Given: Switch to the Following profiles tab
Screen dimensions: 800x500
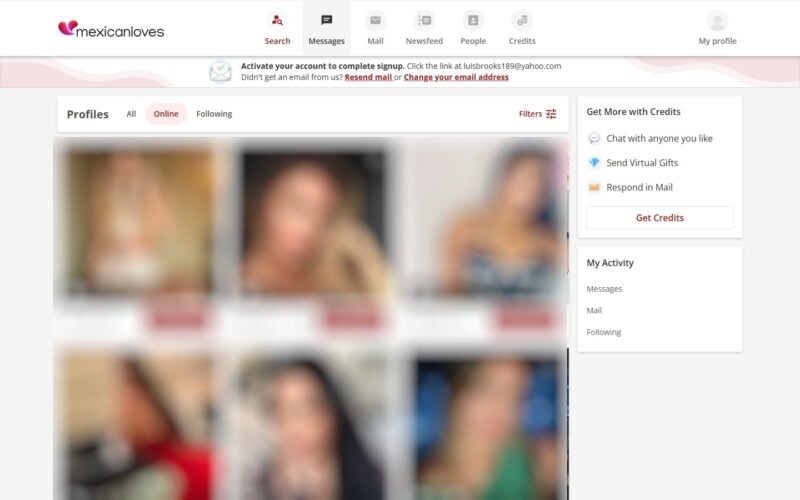Looking at the screenshot, I should pos(214,114).
